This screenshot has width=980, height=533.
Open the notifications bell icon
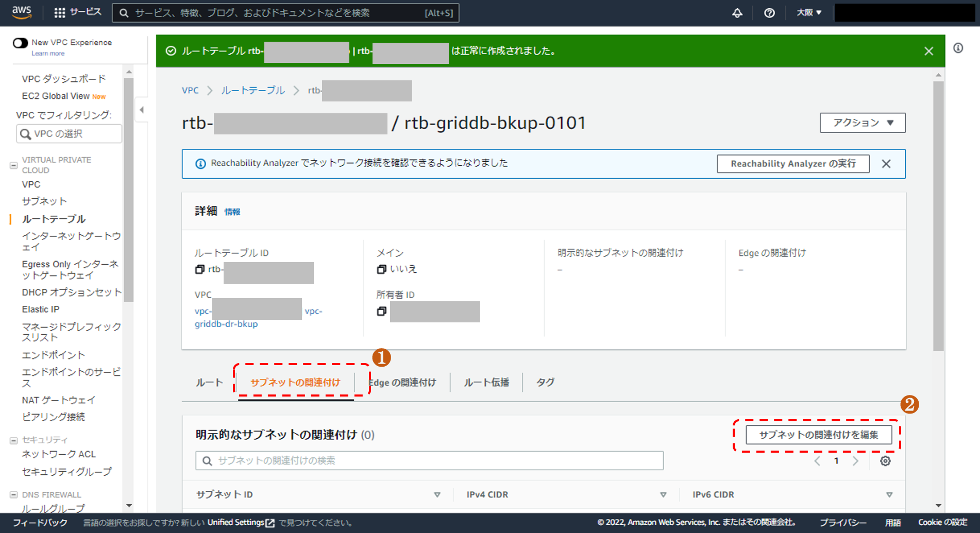click(737, 13)
